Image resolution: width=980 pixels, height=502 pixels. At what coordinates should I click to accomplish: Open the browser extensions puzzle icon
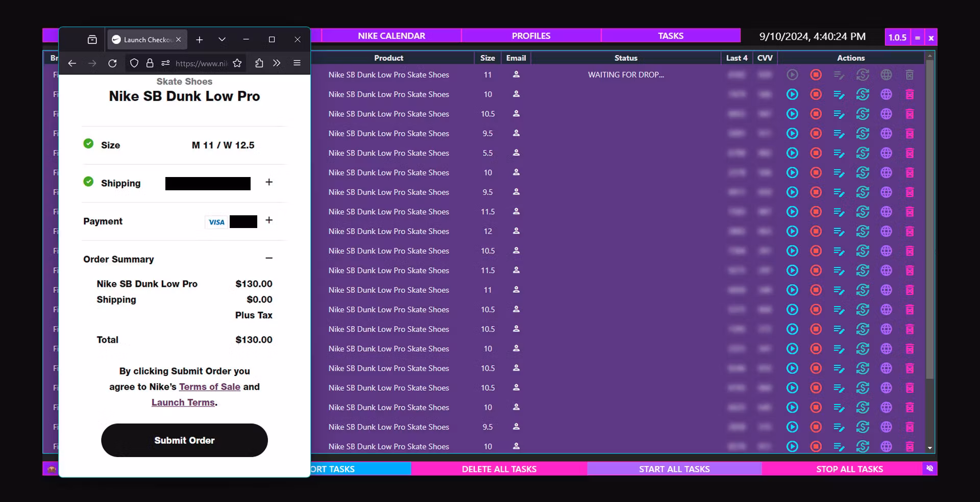pos(259,63)
